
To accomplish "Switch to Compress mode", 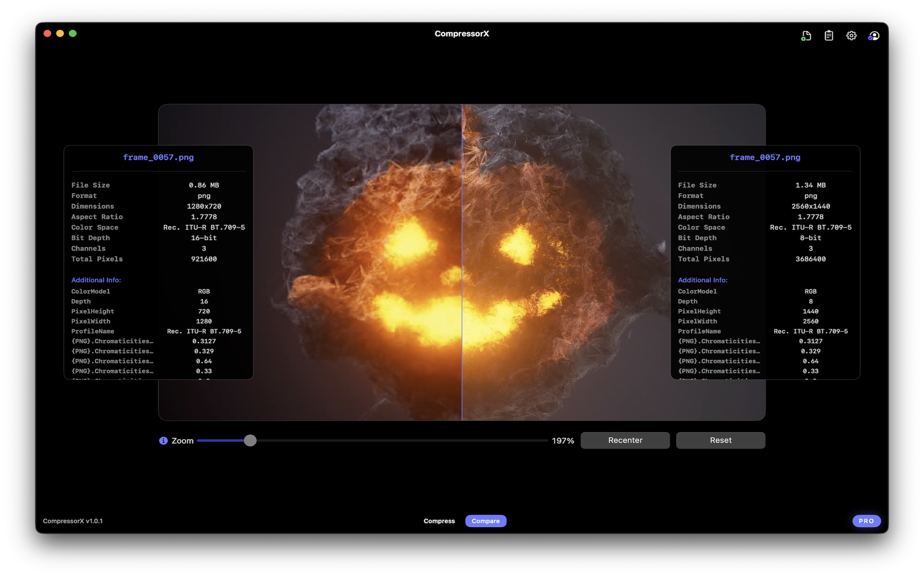I will point(439,520).
